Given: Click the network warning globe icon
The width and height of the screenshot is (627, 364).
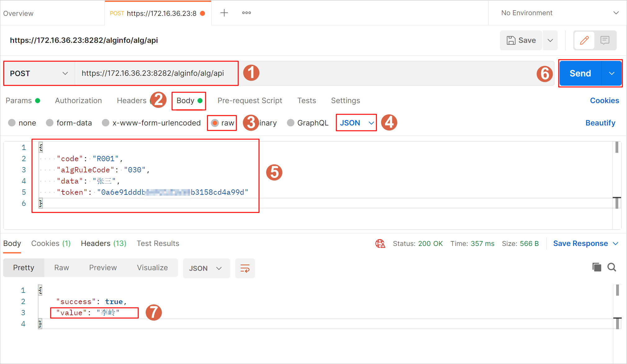Looking at the screenshot, I should click(380, 243).
